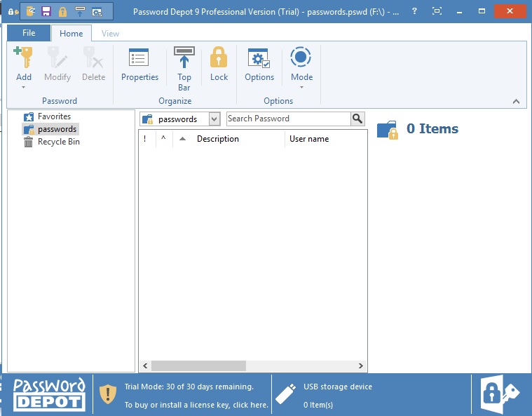The width and height of the screenshot is (532, 416).
Task: Click the caret column header
Action: pyautogui.click(x=164, y=139)
